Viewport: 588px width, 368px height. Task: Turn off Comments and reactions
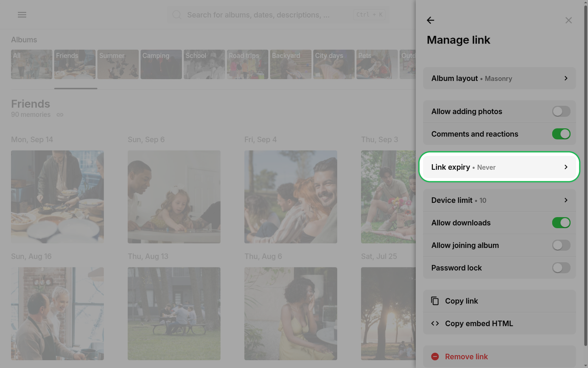(x=561, y=134)
